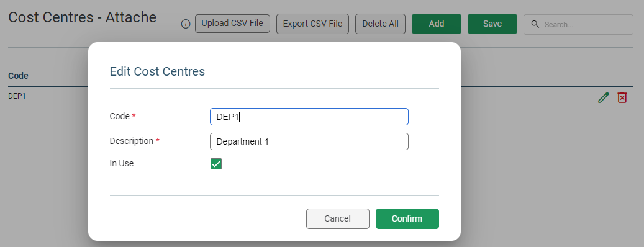644x247 pixels.
Task: Click the In Use label text
Action: (122, 163)
